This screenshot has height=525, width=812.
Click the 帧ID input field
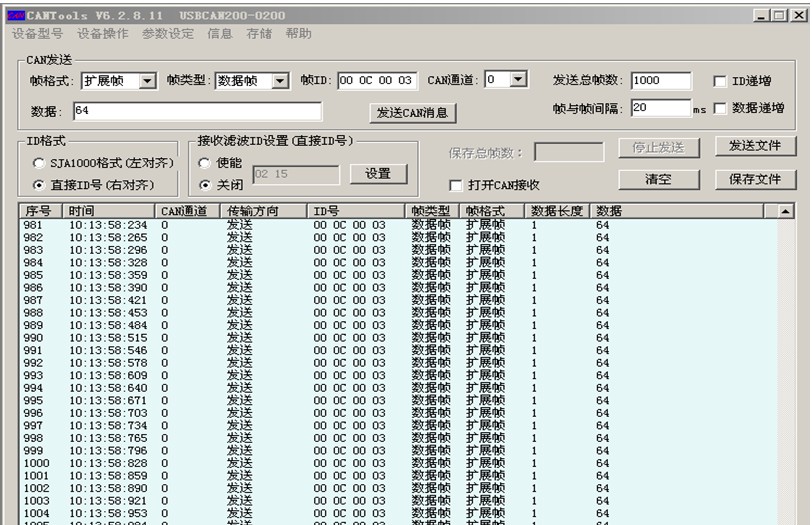pos(376,81)
